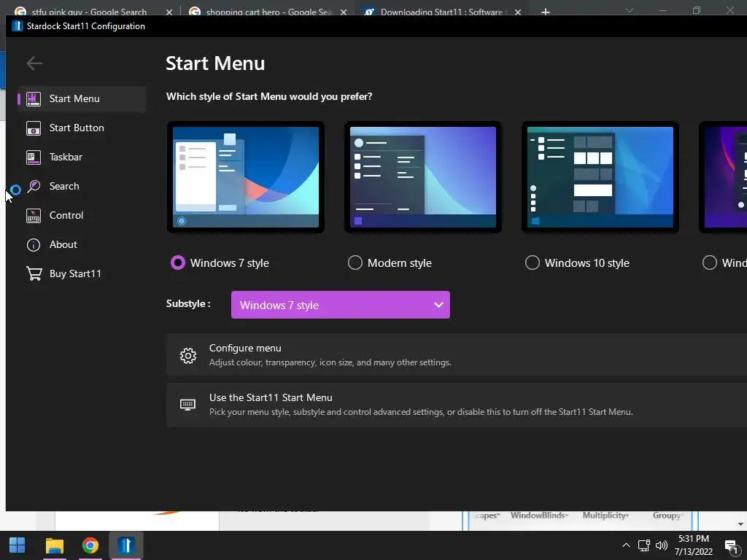Click the Windows 7 style preview thumbnail

tap(246, 177)
